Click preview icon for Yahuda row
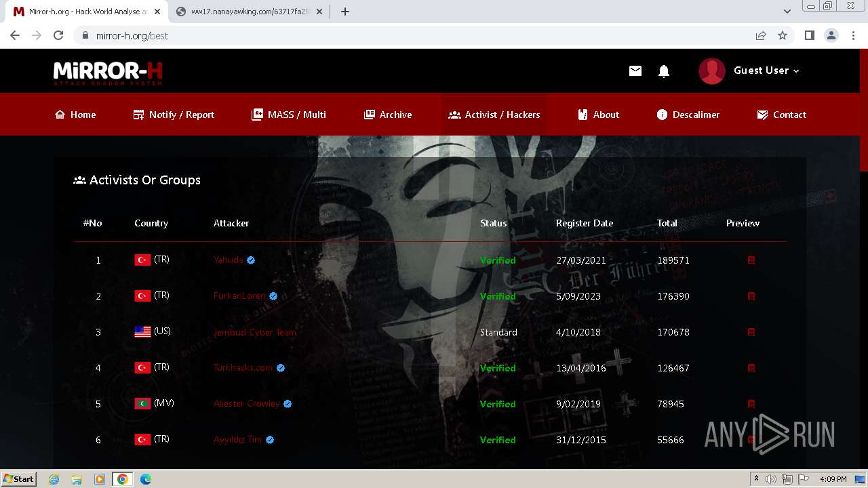The height and width of the screenshot is (488, 868). pyautogui.click(x=751, y=260)
